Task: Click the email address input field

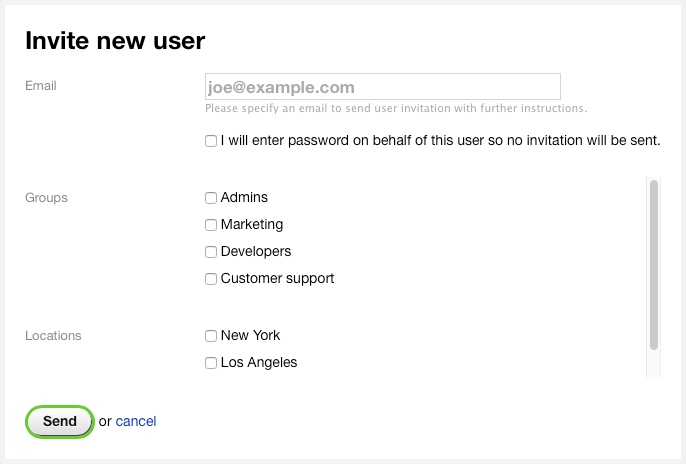Action: (382, 87)
